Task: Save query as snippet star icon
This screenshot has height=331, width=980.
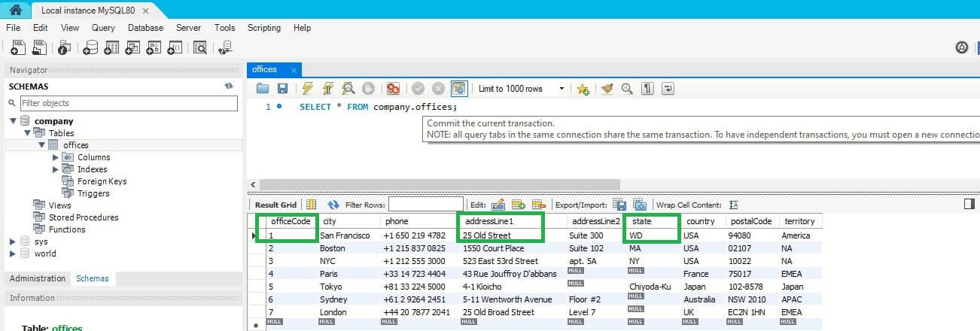Action: click(583, 89)
